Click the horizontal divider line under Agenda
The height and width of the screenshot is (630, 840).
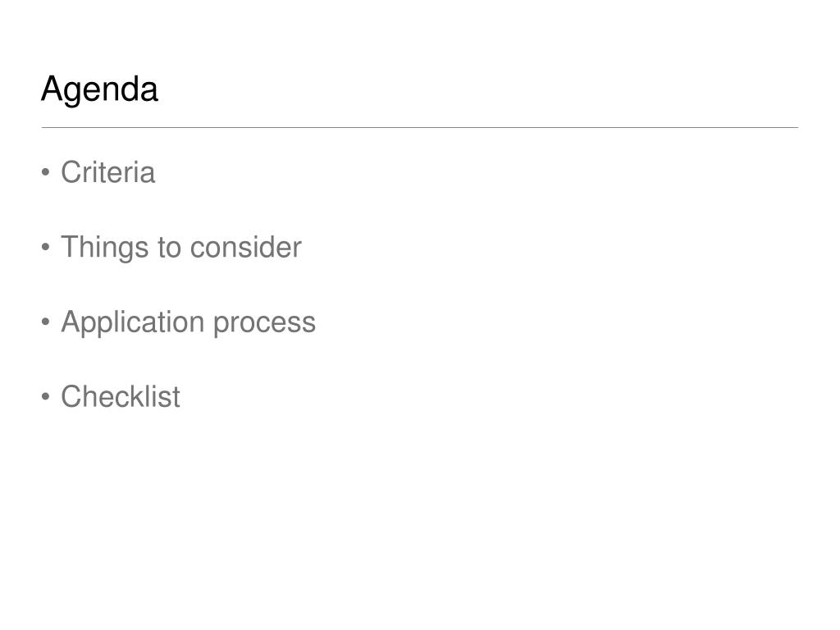[420, 127]
